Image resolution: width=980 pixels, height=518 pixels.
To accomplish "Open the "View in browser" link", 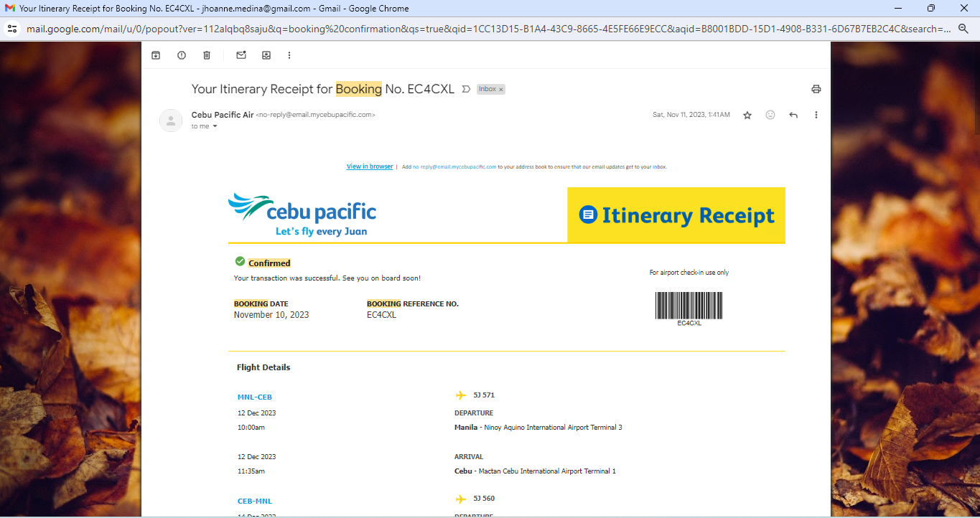I will 370,166.
